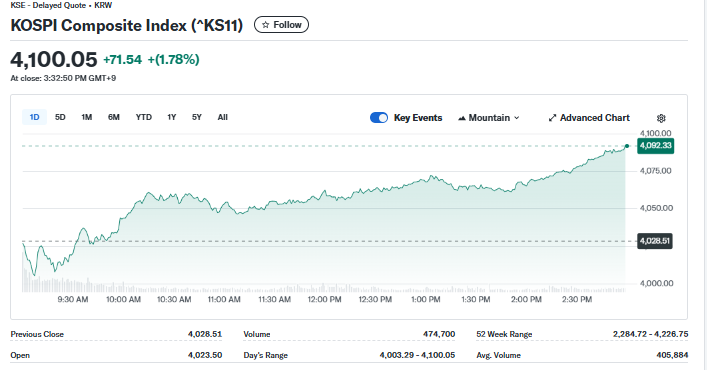The width and height of the screenshot is (707, 370).
Task: Click the 12:00 PM time axis label
Action: tap(324, 299)
